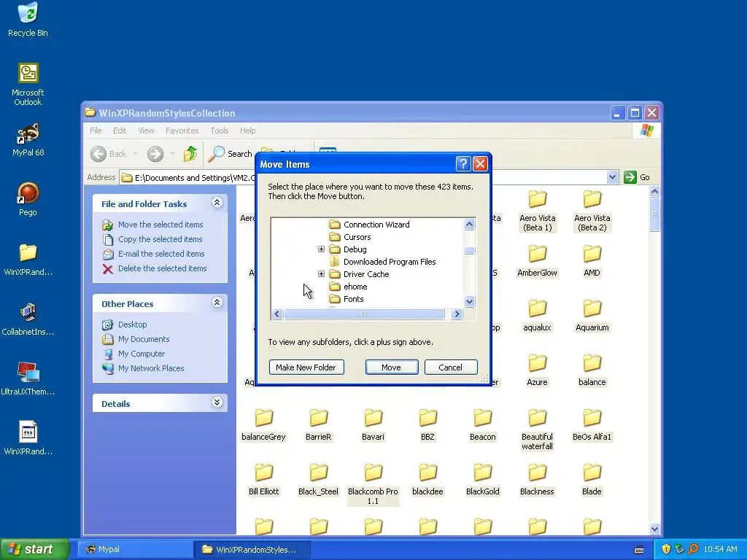
Task: Open the Favorites menu
Action: coord(182,131)
